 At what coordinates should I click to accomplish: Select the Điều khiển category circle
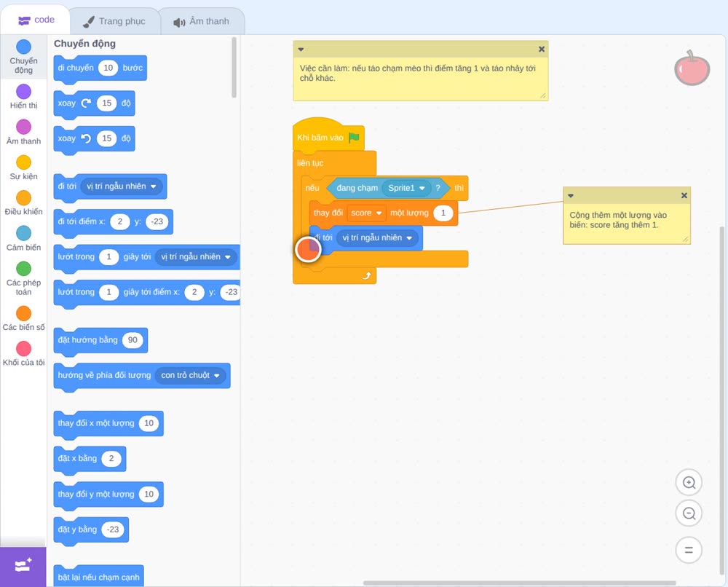point(24,198)
